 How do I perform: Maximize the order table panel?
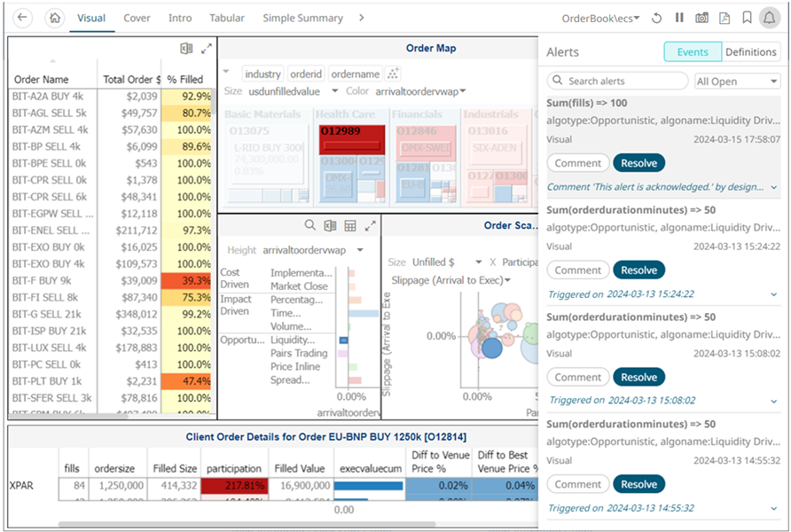207,49
